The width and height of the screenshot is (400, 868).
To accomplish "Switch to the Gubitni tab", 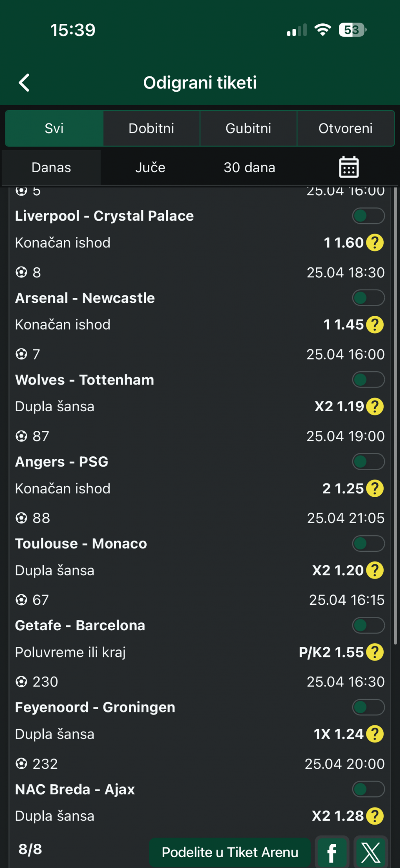I will [x=248, y=128].
